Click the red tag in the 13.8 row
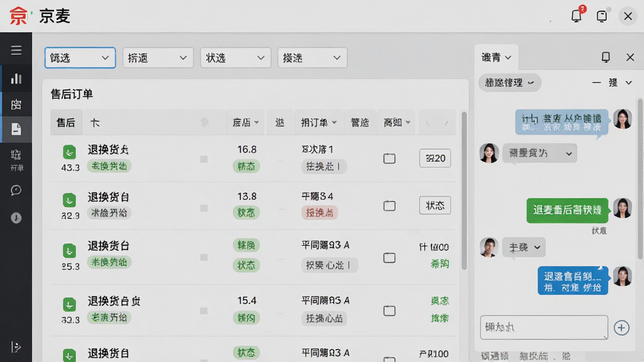The image size is (644, 362). pyautogui.click(x=319, y=212)
